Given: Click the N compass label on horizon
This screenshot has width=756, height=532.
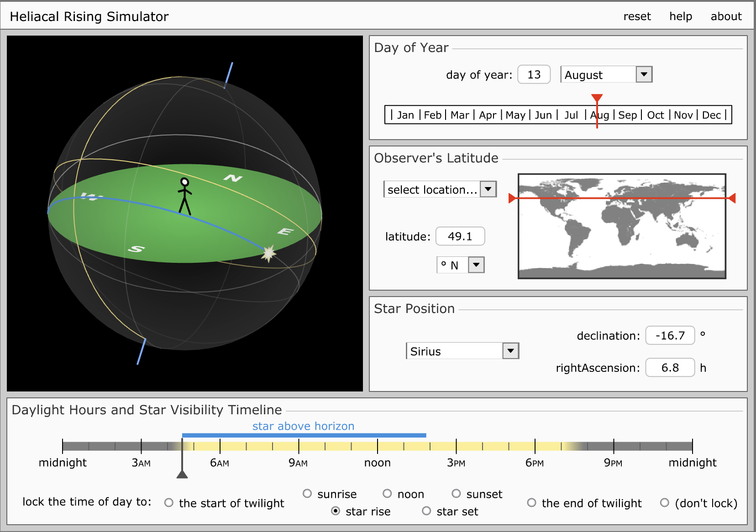Looking at the screenshot, I should (233, 178).
